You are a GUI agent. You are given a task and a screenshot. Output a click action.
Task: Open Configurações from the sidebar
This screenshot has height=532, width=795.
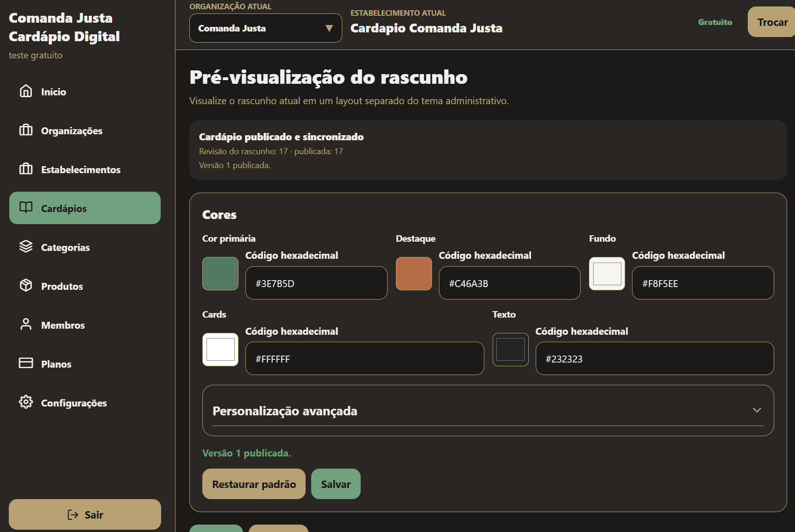point(85,403)
